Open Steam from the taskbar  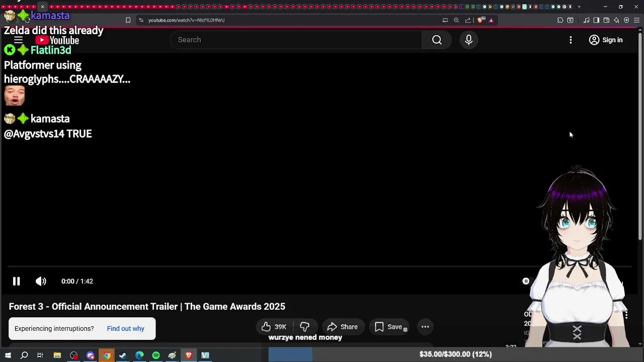123,355
